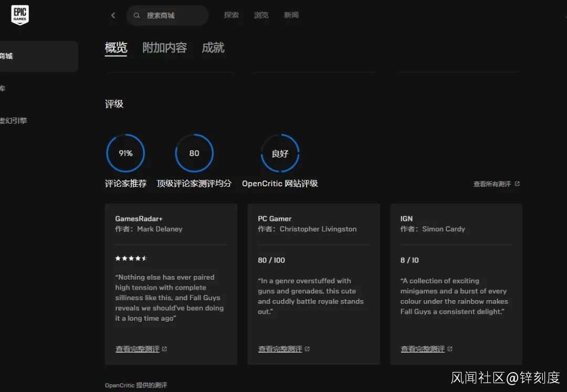The image size is (567, 392).
Task: Click author name Christopher Livingston
Action: pyautogui.click(x=318, y=229)
